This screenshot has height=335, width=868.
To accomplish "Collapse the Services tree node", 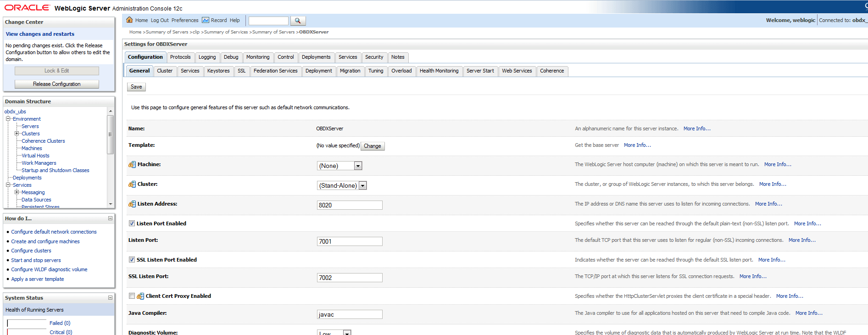I will click(x=8, y=185).
